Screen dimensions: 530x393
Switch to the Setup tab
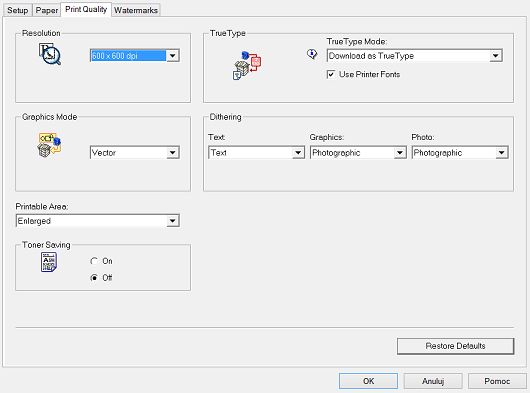click(18, 10)
